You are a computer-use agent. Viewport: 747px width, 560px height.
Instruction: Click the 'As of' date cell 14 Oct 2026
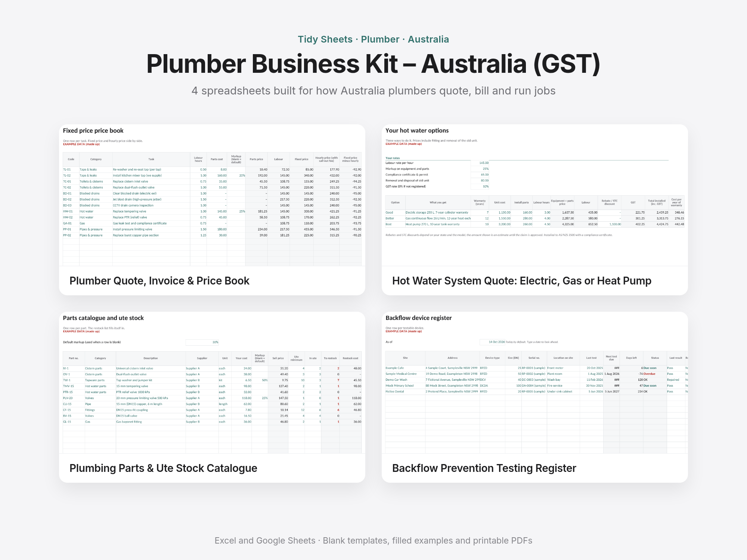tap(492, 342)
